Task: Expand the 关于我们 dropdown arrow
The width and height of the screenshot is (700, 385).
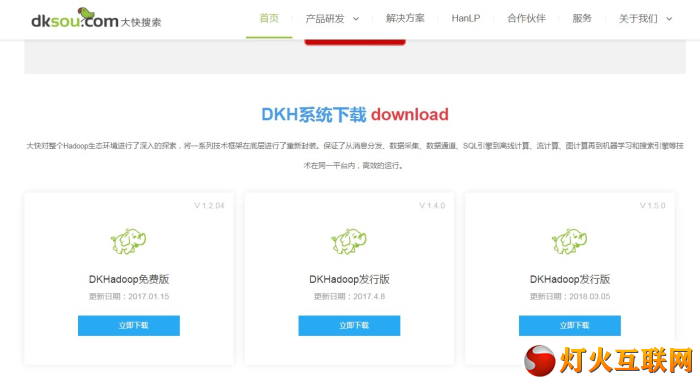Action: 669,19
